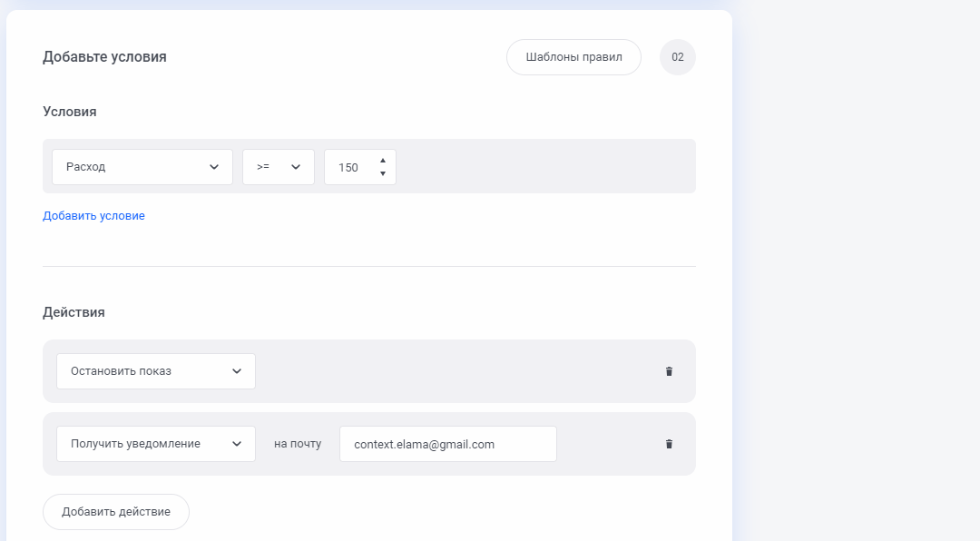Click the chevron in Остановить показ selector
980x541 pixels.
coord(237,371)
